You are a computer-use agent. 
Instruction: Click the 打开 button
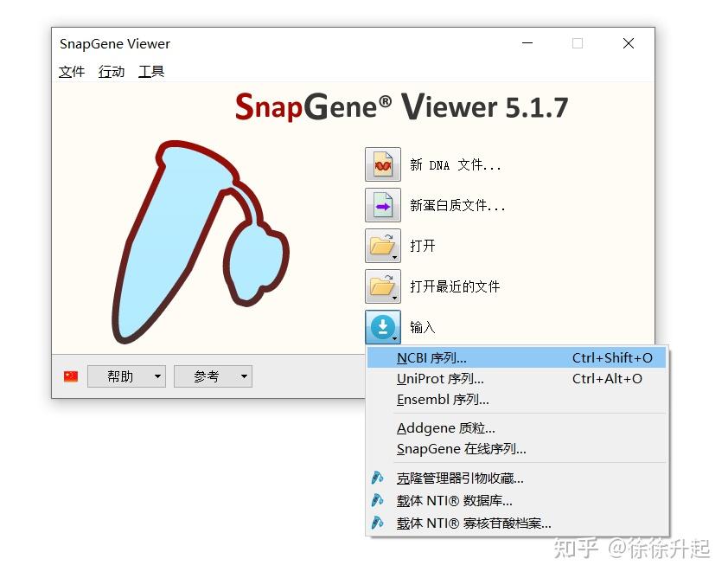tap(423, 246)
